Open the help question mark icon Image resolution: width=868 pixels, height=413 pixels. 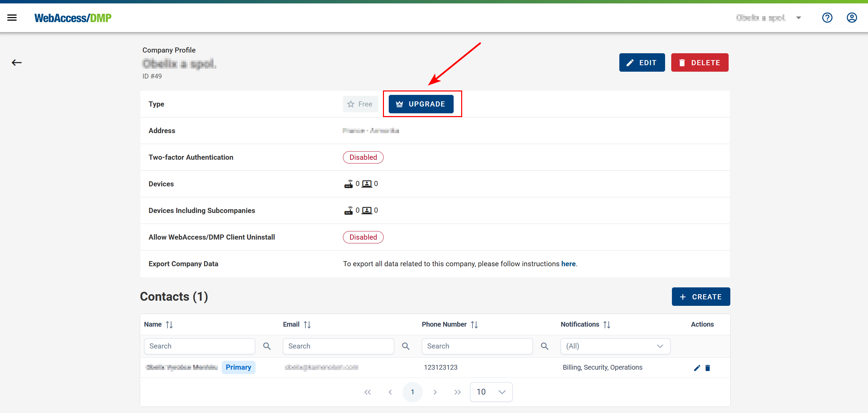pos(827,18)
